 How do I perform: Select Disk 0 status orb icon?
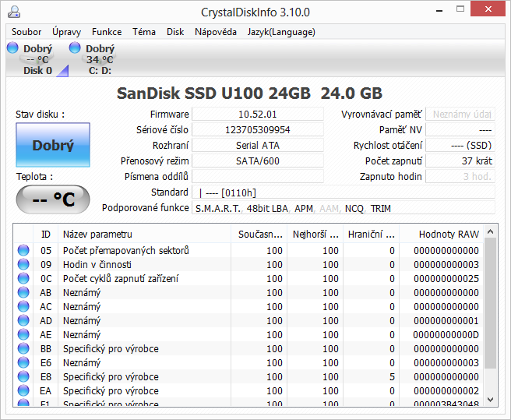[x=12, y=48]
